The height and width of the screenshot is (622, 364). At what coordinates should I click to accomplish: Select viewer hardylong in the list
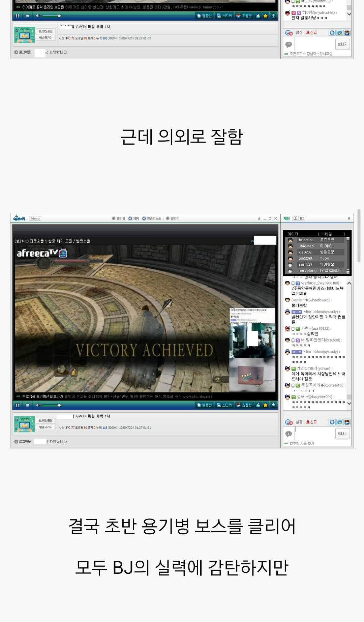click(315, 270)
